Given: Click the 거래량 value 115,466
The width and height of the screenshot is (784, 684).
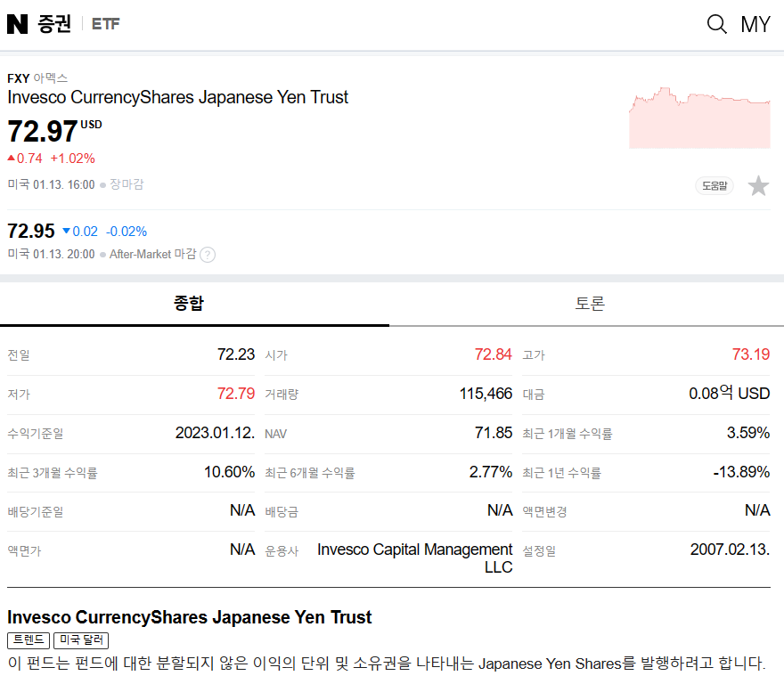Looking at the screenshot, I should [x=486, y=394].
